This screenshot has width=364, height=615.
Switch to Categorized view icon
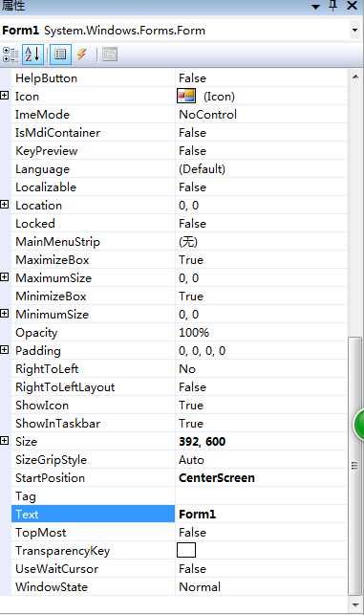[11, 55]
